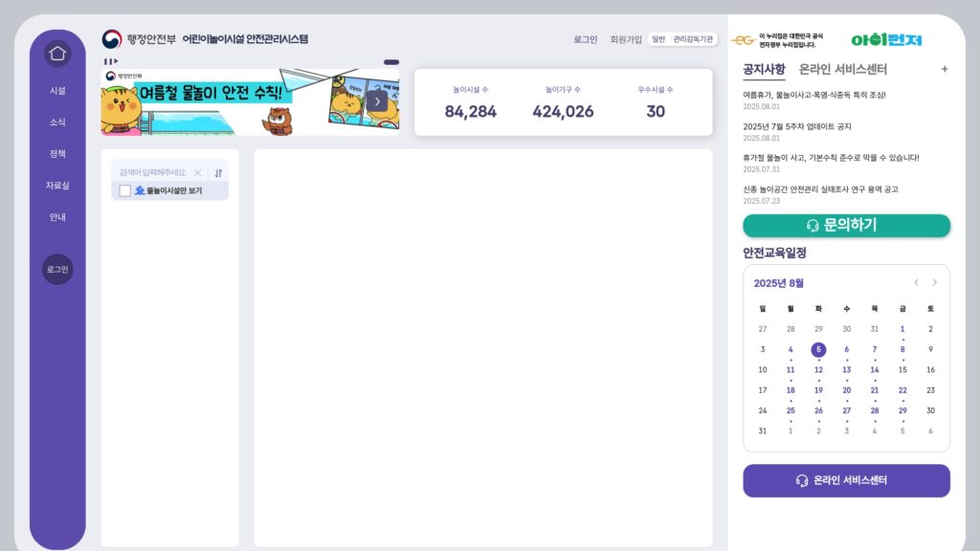Open notice 2025년 7월 5주차 업데이트 공지
Viewport: 980px width, 551px height.
pos(797,126)
